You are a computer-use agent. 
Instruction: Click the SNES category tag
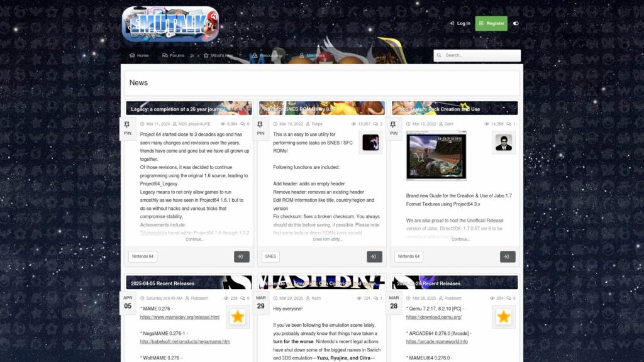[270, 256]
